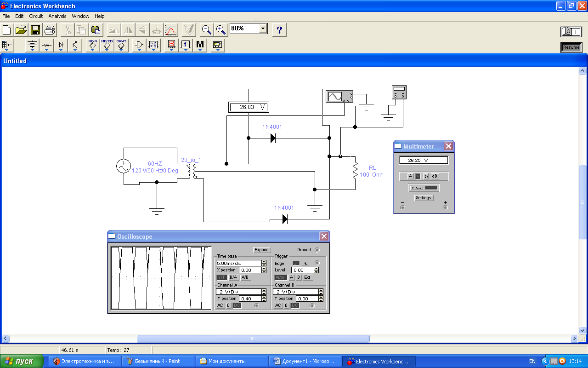Print the circuit
588x368 pixels.
(x=50, y=30)
